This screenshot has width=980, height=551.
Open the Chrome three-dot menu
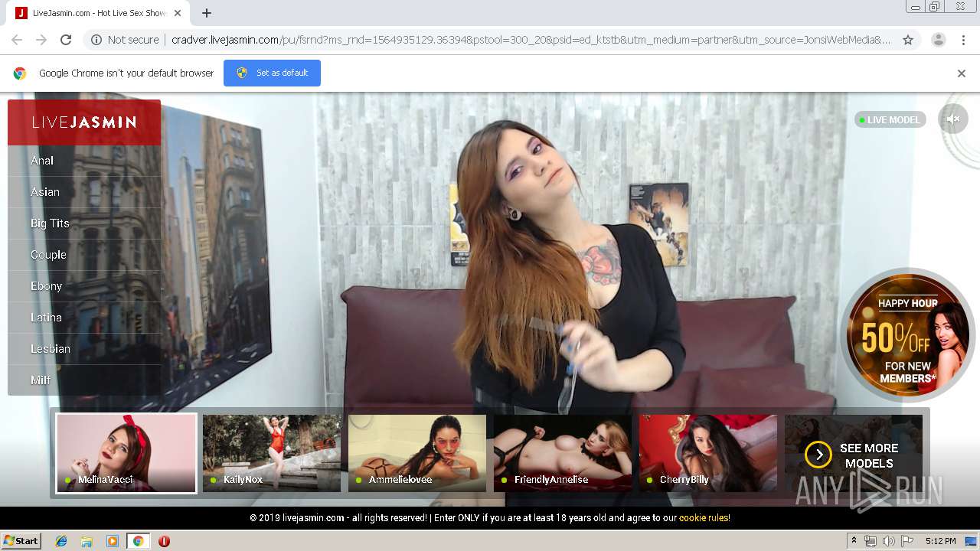pyautogui.click(x=963, y=40)
